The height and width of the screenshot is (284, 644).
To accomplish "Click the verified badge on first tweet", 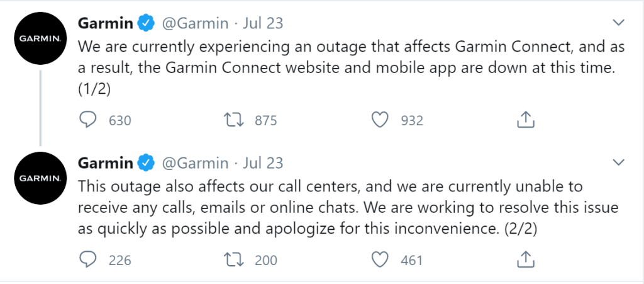I will pos(147,24).
